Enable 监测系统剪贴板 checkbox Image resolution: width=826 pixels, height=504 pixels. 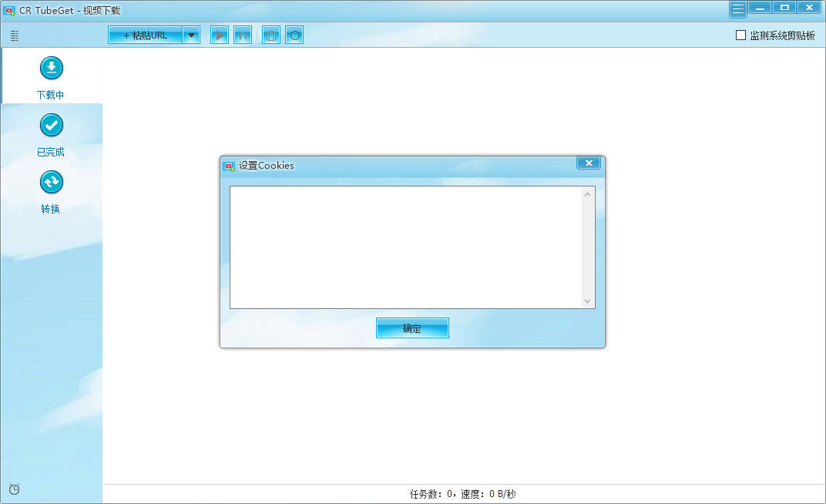click(x=740, y=35)
